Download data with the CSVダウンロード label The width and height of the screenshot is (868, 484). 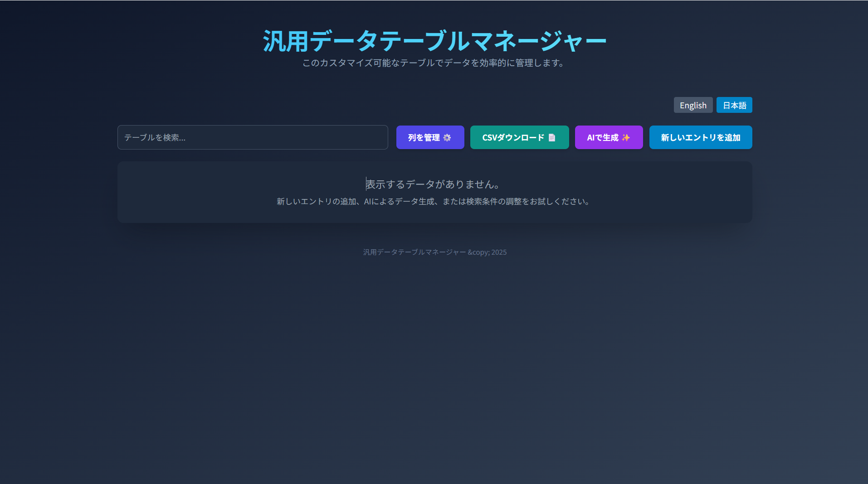click(x=513, y=138)
